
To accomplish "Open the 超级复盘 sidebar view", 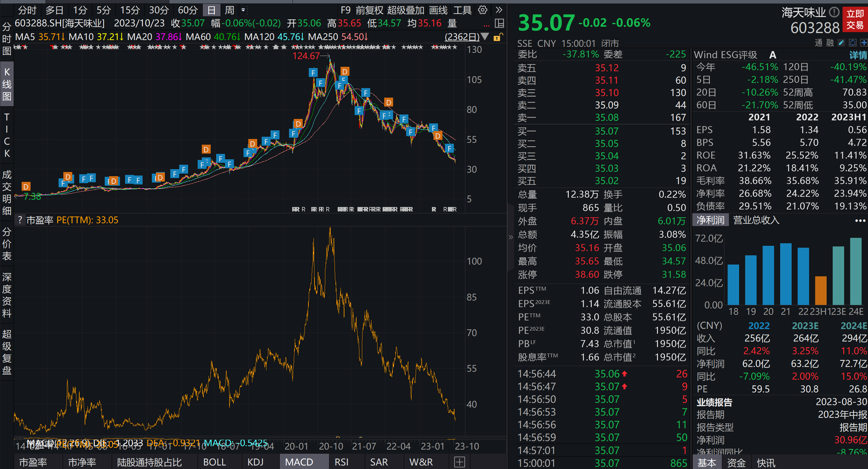I will tap(7, 352).
